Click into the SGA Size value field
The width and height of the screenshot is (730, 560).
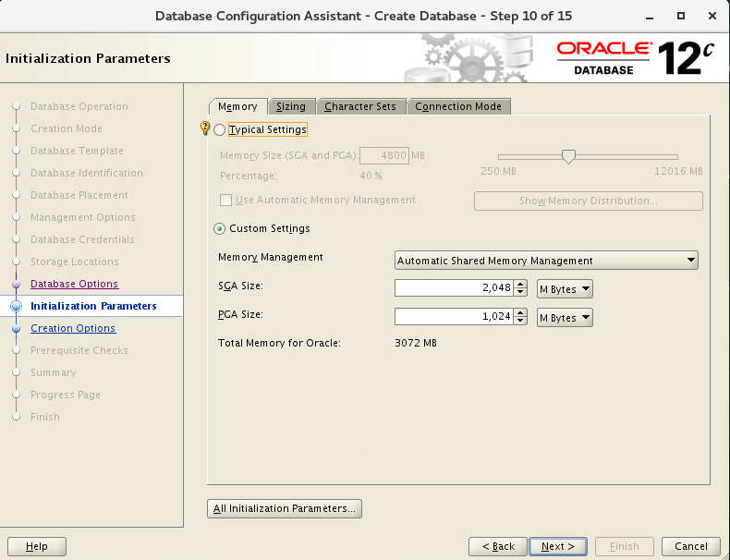pos(454,287)
